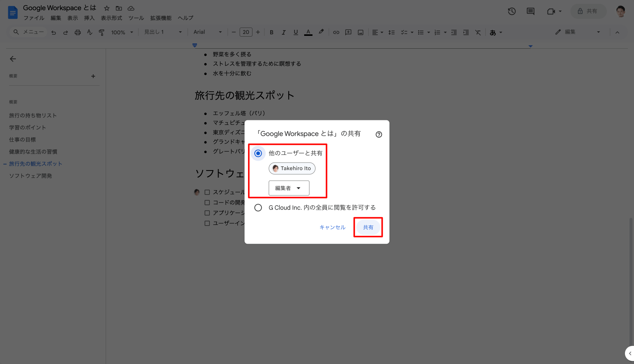Click the Google Docs home icon
634x364 pixels.
(13, 12)
